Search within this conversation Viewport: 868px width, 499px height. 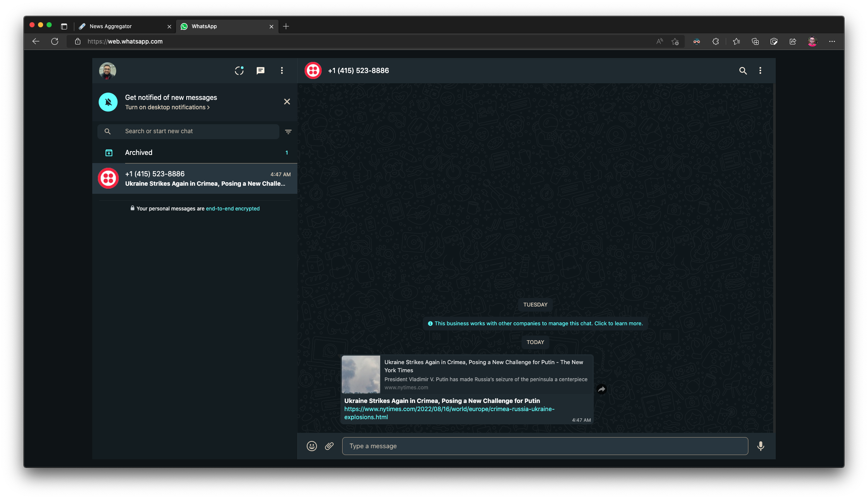[743, 71]
